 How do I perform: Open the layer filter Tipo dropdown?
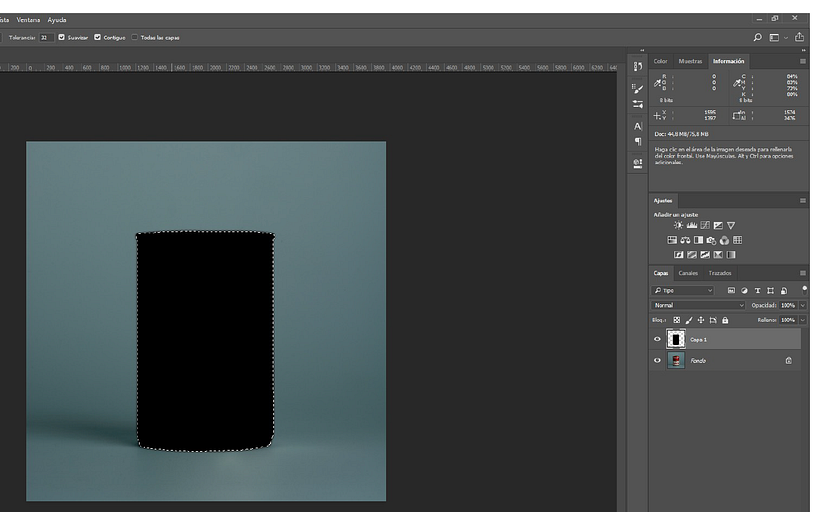(x=683, y=290)
